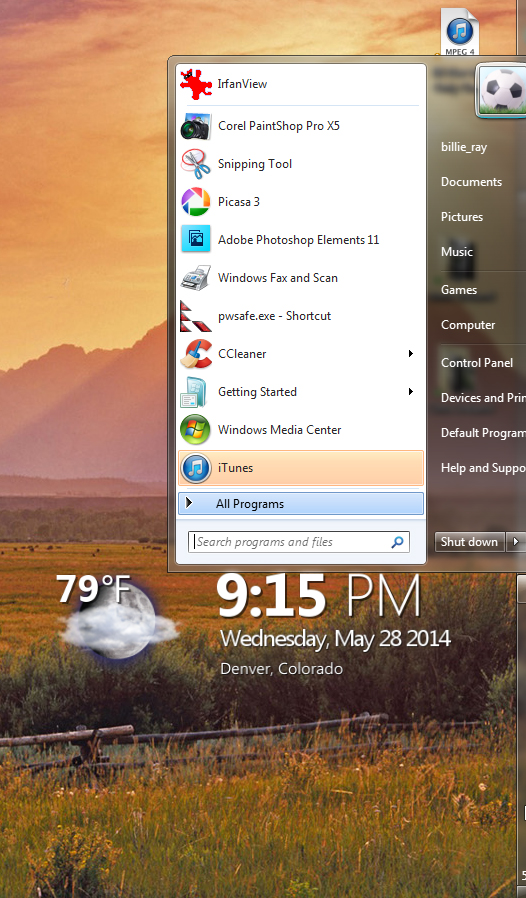
Task: Click the soccer ball user account picture
Action: [503, 89]
